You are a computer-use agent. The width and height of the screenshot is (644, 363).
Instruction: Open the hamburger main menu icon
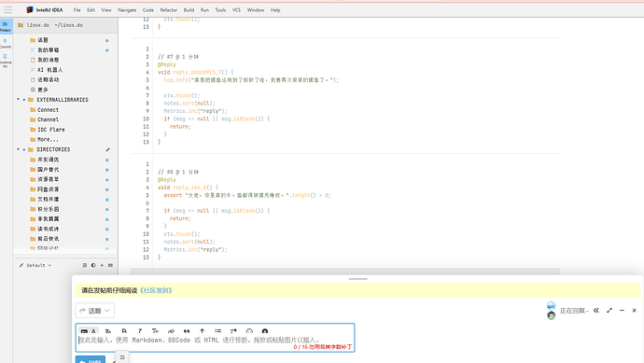point(7,9)
